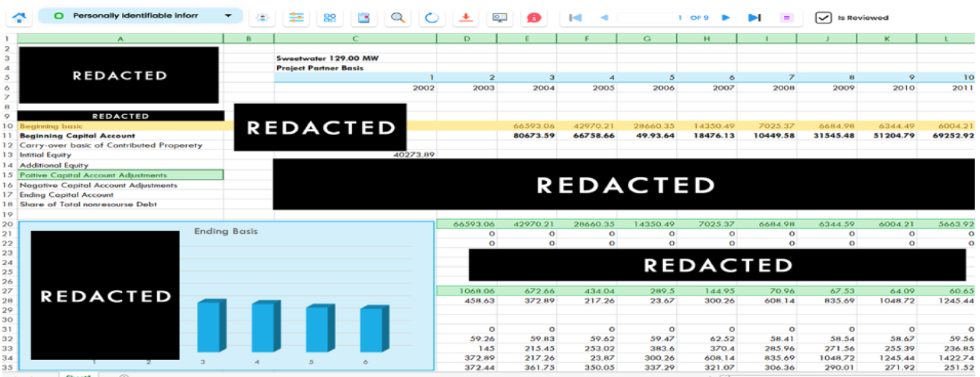Open the grid view icon
980x377 pixels.
(329, 17)
